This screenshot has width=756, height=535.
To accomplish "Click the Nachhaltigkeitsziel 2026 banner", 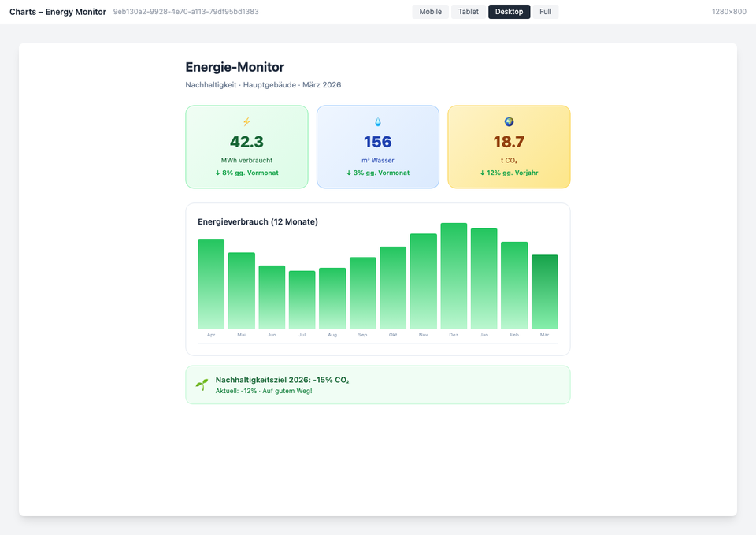I will [x=377, y=385].
